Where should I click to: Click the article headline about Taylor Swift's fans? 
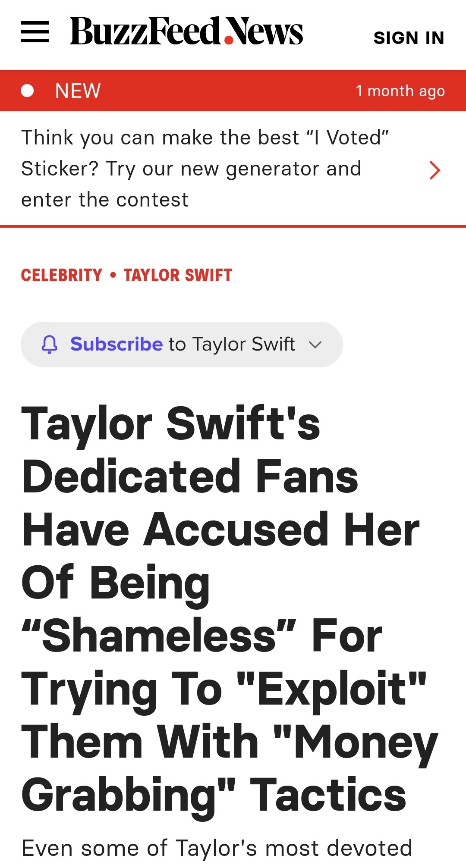tap(230, 609)
